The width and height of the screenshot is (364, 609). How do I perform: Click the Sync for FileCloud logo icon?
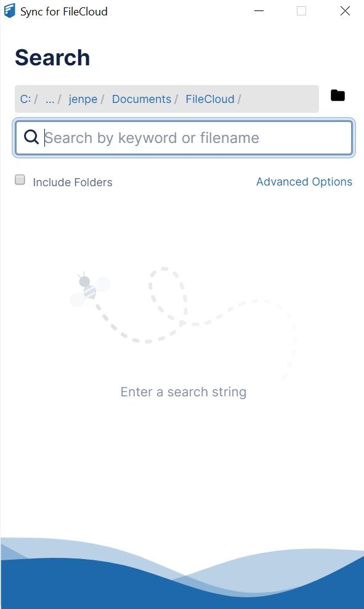point(9,10)
